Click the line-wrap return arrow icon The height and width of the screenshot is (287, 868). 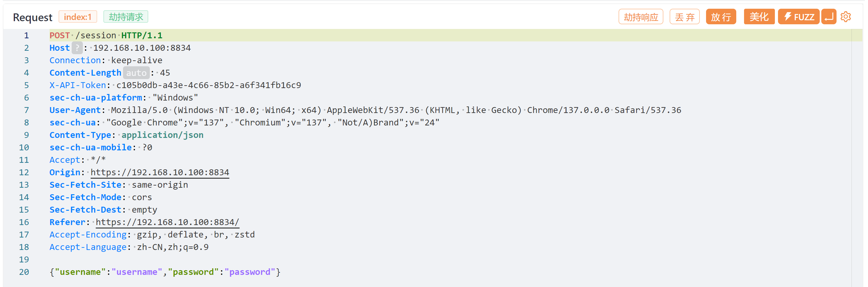point(829,16)
